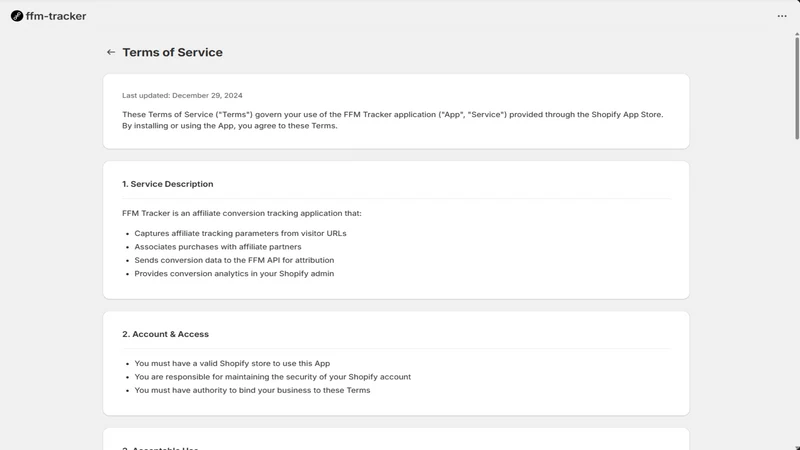Click the ffm-tracker app name
The image size is (800, 450).
pos(56,16)
